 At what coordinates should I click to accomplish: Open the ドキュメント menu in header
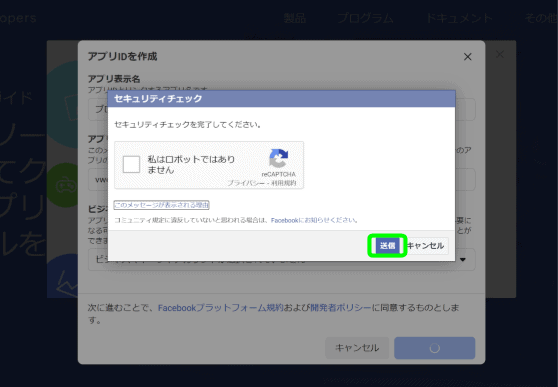(459, 18)
